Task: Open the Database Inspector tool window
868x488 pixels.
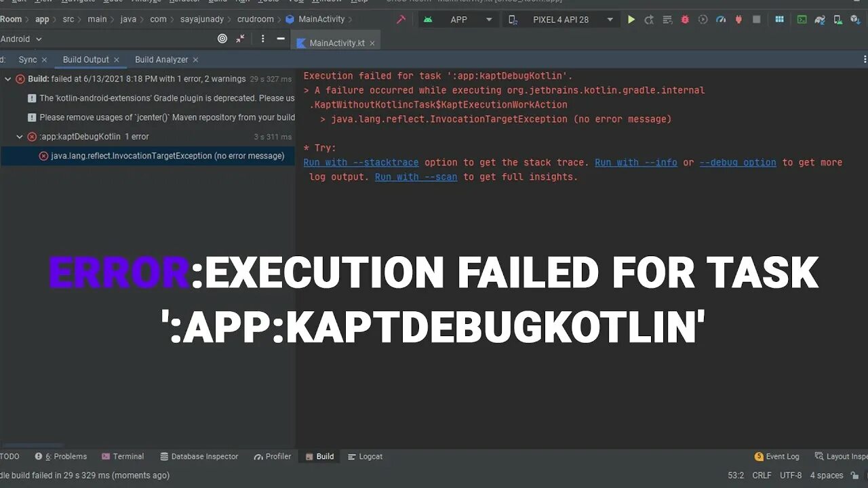Action: click(199, 457)
